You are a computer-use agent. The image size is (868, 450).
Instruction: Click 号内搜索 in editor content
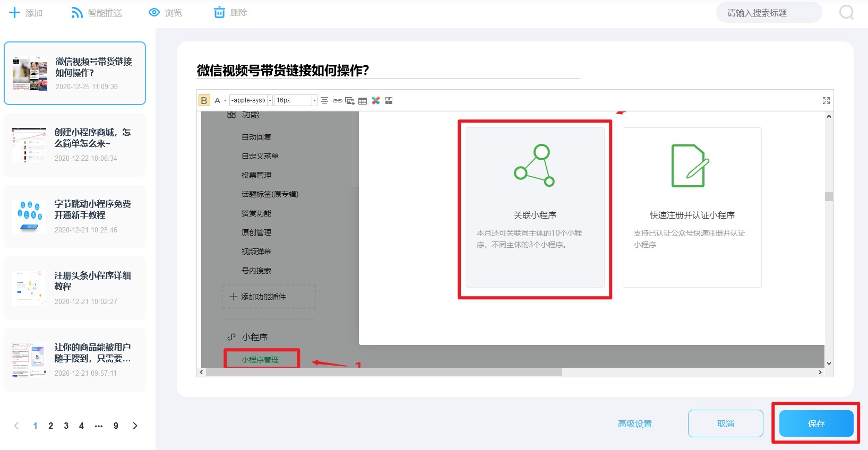coord(256,271)
